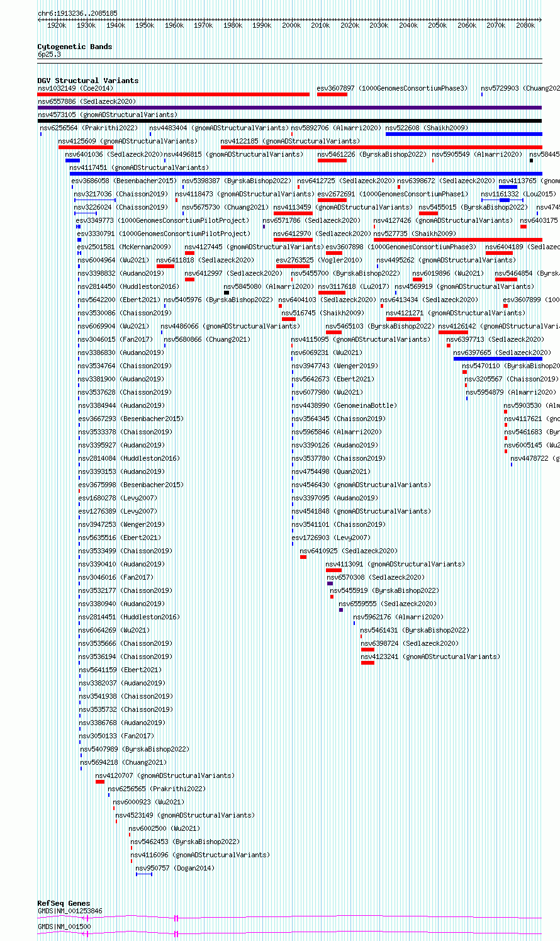This screenshot has width=560, height=941.
Task: Select esv3686058 (Besenbacher2015) label
Action: coord(124,181)
